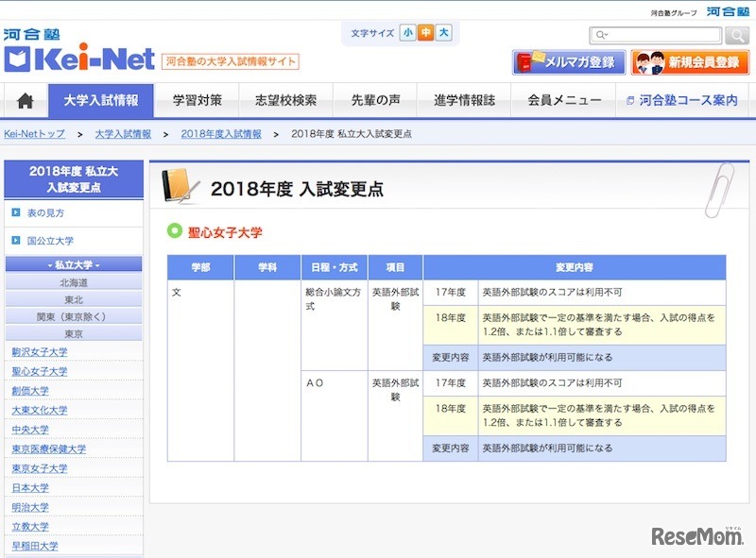Toggle the 中 font size option
Viewport: 756px width, 558px height.
[427, 33]
